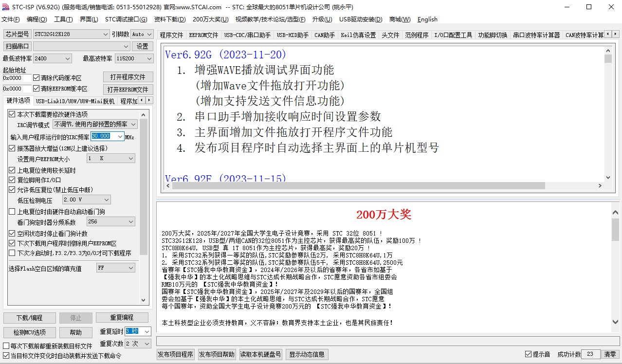Image resolution: width=622 pixels, height=364 pixels.
Task: Open 工具(T) menu
Action: point(63,19)
